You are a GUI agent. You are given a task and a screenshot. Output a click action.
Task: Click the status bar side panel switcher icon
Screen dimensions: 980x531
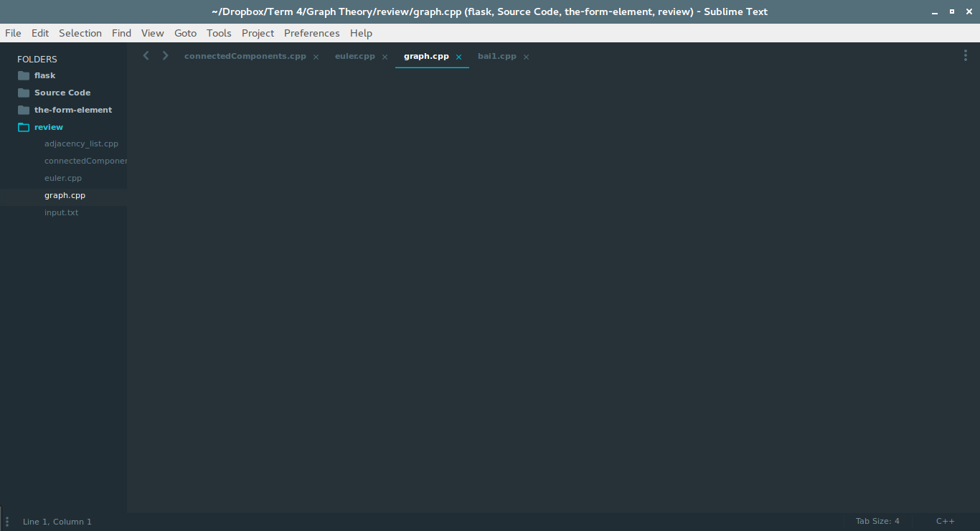[7, 522]
